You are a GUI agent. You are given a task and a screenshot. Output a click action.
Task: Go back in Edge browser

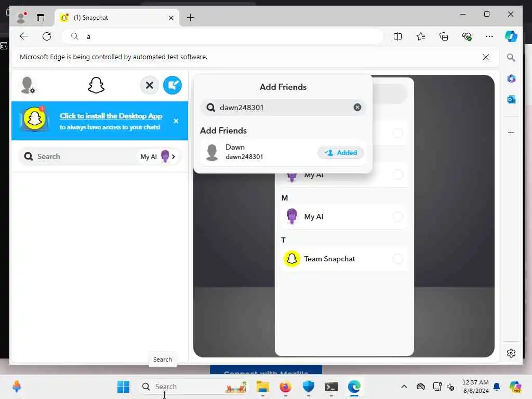tap(24, 36)
